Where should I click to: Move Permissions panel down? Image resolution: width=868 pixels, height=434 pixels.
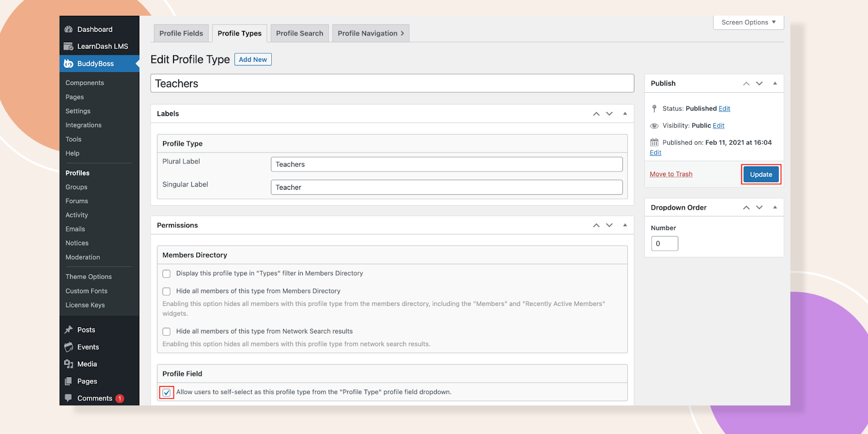(x=609, y=225)
